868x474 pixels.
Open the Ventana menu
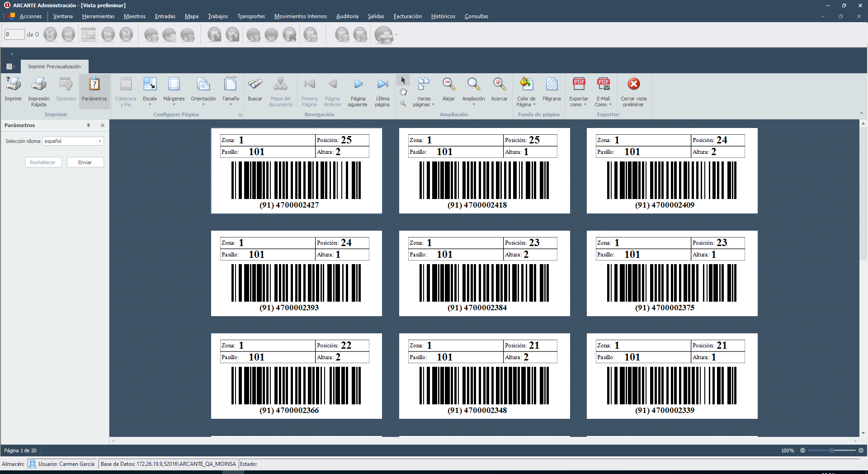pyautogui.click(x=63, y=16)
